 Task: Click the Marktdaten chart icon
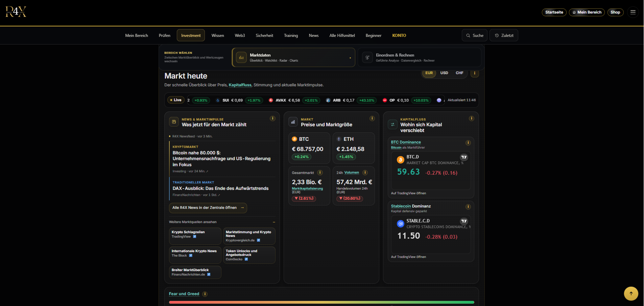(241, 58)
